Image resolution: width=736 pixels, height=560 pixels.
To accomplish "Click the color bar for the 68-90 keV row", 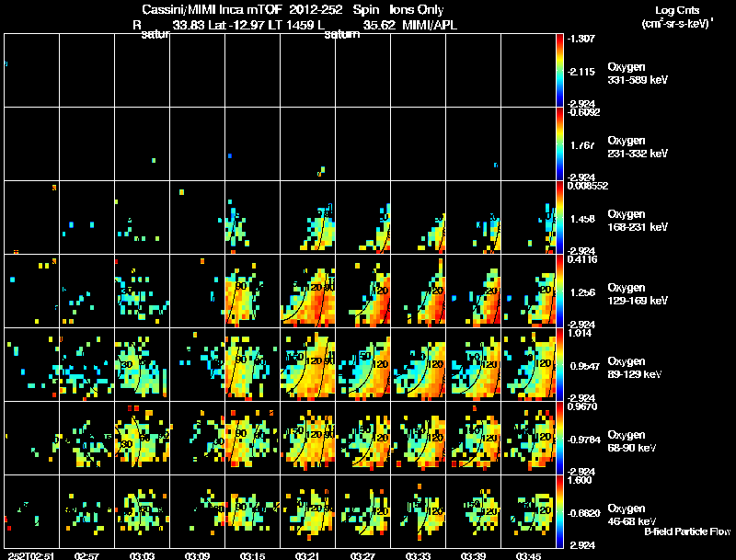I will 559,439.
